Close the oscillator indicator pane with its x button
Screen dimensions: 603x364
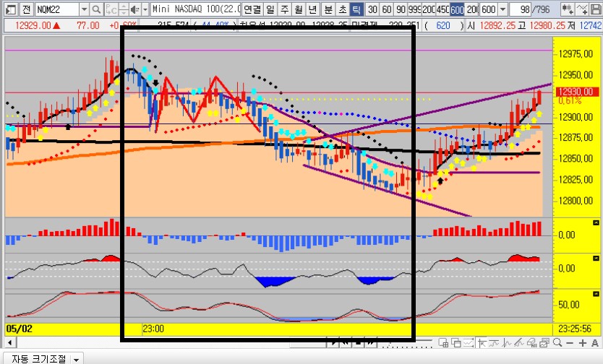pyautogui.click(x=596, y=259)
